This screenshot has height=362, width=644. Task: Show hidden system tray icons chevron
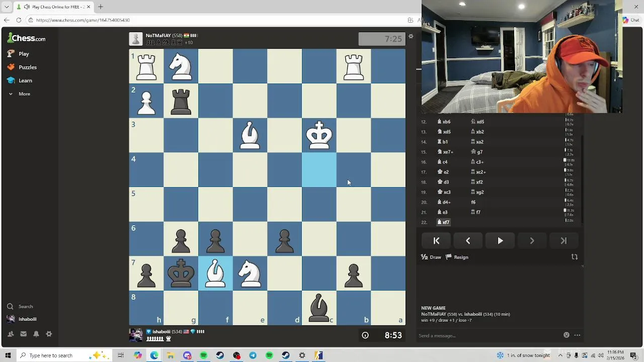tap(560, 355)
